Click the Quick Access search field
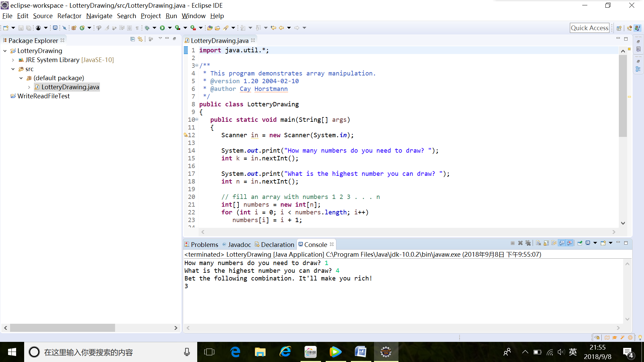 (x=590, y=28)
